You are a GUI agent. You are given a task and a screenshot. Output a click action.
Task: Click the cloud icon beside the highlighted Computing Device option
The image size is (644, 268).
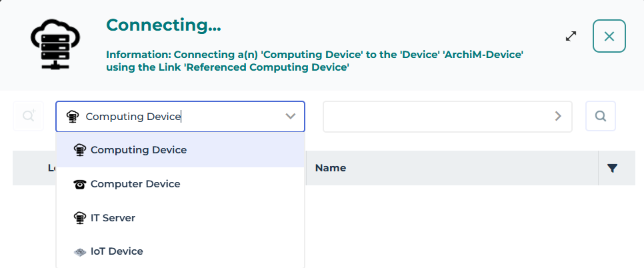(80, 150)
